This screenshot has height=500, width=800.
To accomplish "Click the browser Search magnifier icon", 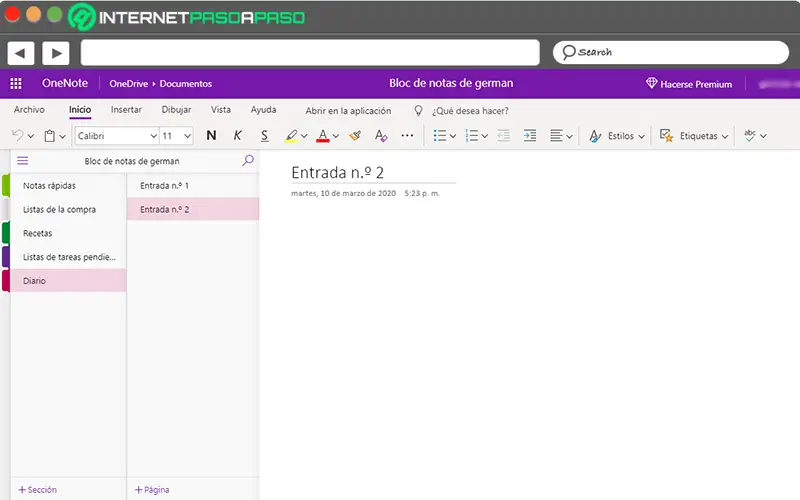I will click(568, 52).
